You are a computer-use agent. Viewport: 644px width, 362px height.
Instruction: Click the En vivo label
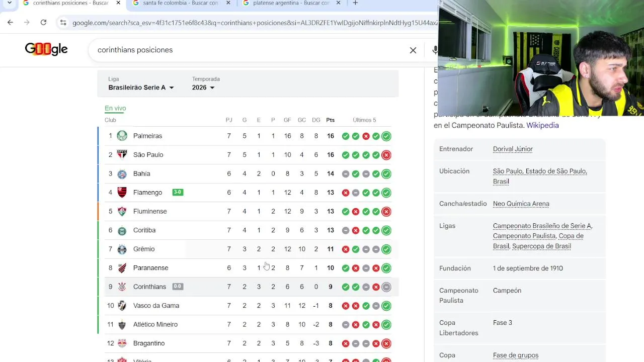pyautogui.click(x=115, y=108)
